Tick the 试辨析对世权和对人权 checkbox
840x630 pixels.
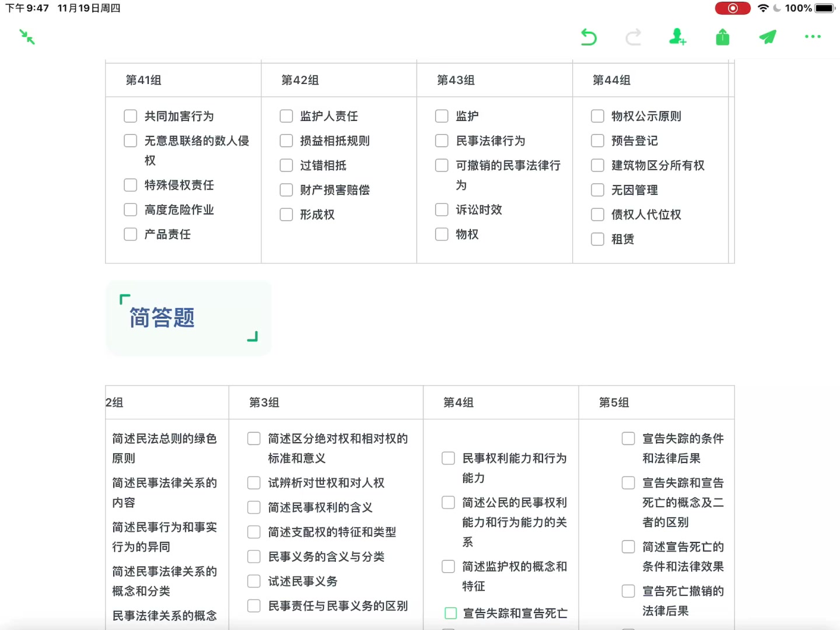click(x=254, y=482)
